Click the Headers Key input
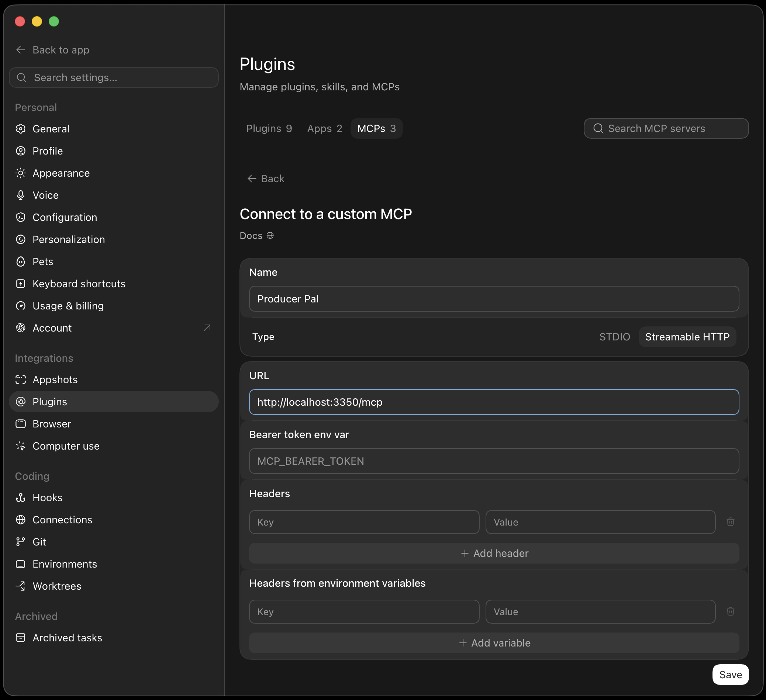Viewport: 766px width, 700px height. point(364,522)
